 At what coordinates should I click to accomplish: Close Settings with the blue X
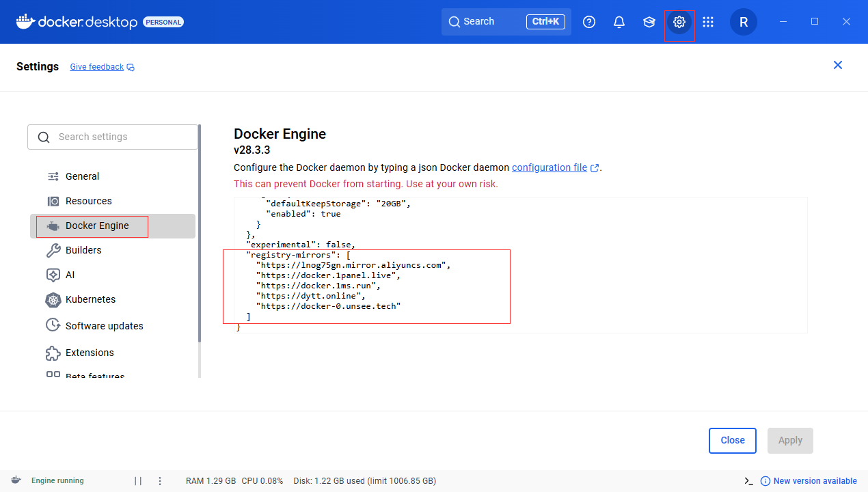pyautogui.click(x=838, y=65)
